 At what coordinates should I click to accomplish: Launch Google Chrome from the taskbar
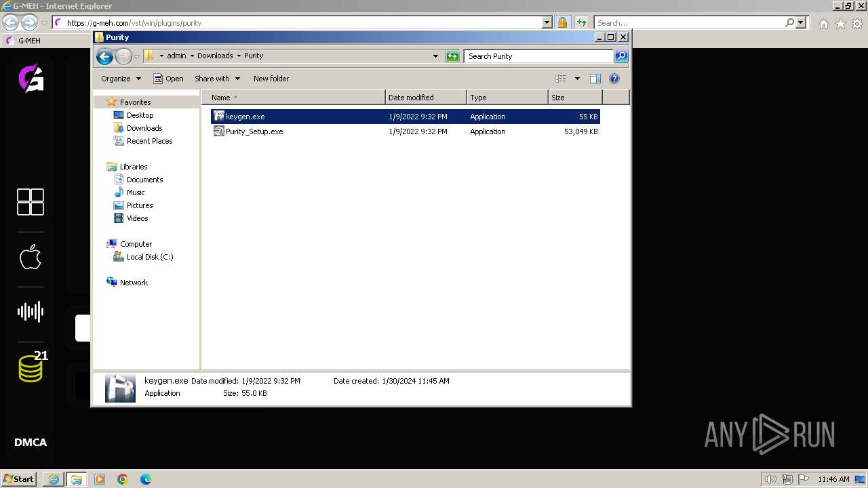(x=123, y=479)
